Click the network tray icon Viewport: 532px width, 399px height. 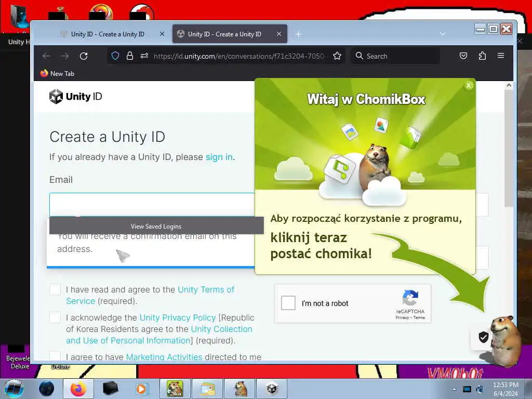click(x=467, y=389)
